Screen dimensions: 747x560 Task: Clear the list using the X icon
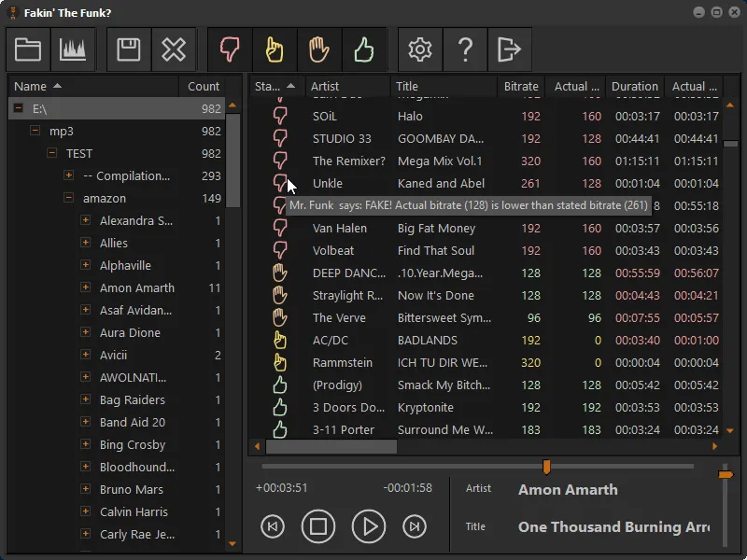point(175,49)
